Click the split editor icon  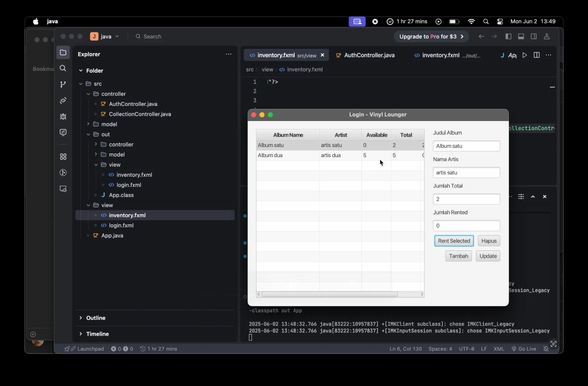pyautogui.click(x=537, y=55)
